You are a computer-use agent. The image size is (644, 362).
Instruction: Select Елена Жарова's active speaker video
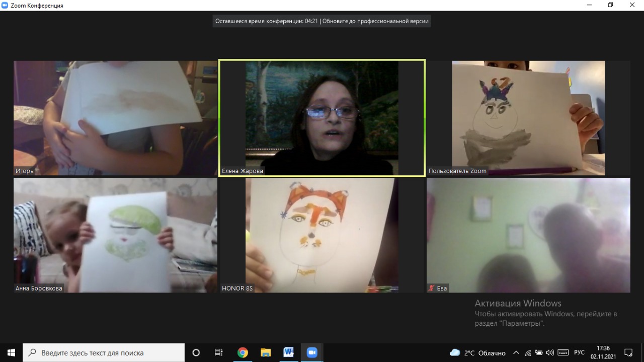pos(322,118)
